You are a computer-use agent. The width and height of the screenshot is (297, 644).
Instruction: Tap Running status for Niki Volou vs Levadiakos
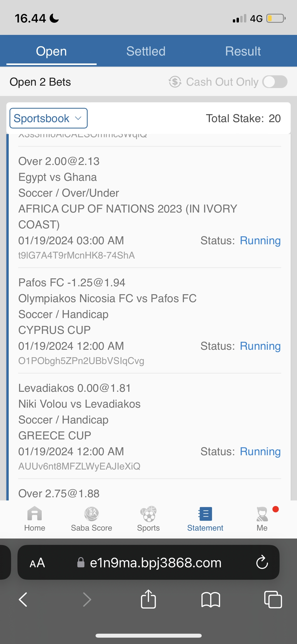(260, 452)
